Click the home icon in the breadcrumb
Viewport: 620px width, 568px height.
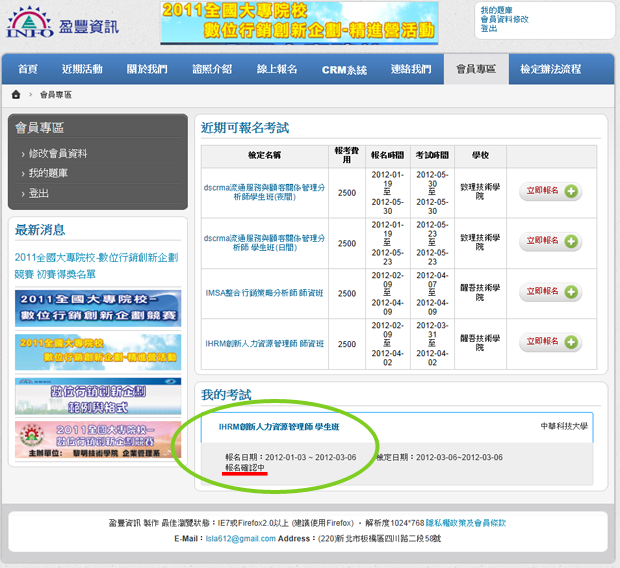[16, 94]
